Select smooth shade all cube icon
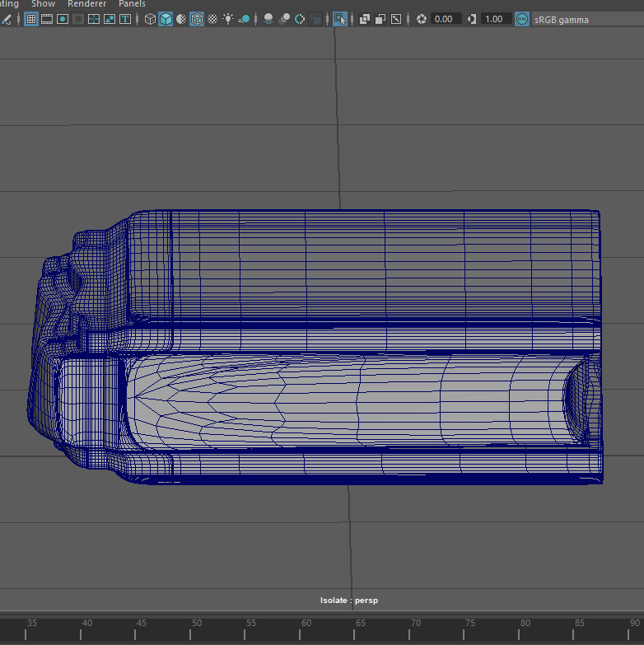Image resolution: width=644 pixels, height=645 pixels. click(166, 19)
